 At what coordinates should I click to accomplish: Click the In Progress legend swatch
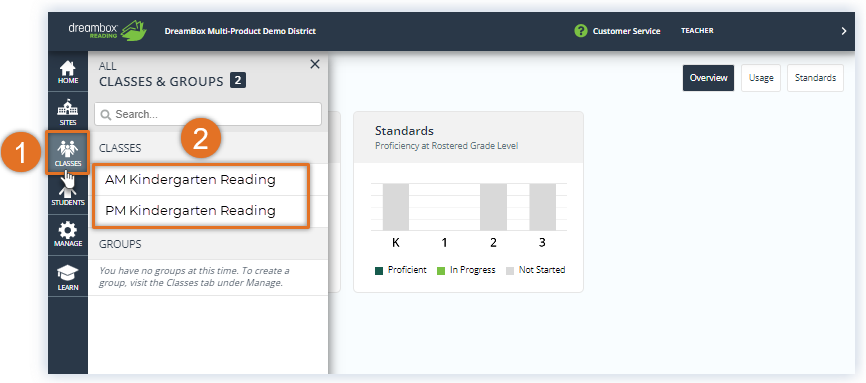pos(441,271)
